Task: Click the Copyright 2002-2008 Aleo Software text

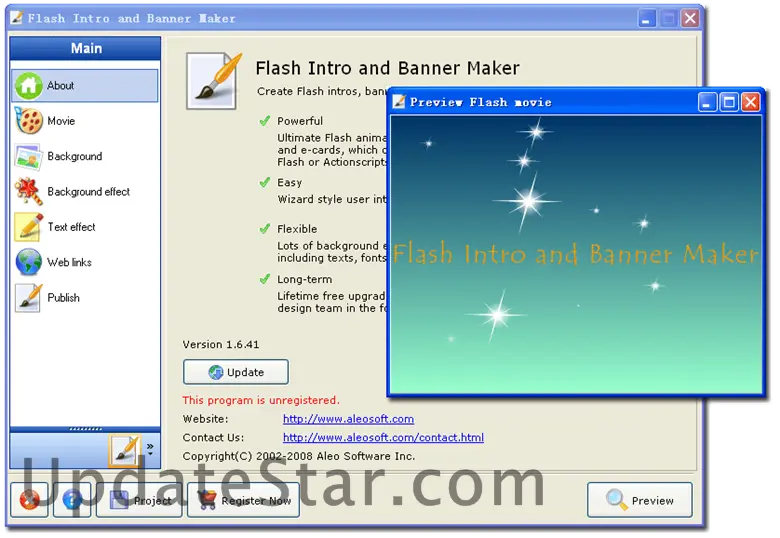Action: [298, 456]
